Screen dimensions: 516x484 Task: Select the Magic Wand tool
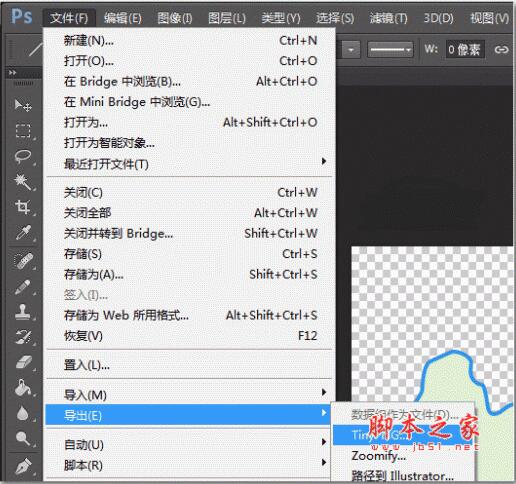[x=23, y=182]
